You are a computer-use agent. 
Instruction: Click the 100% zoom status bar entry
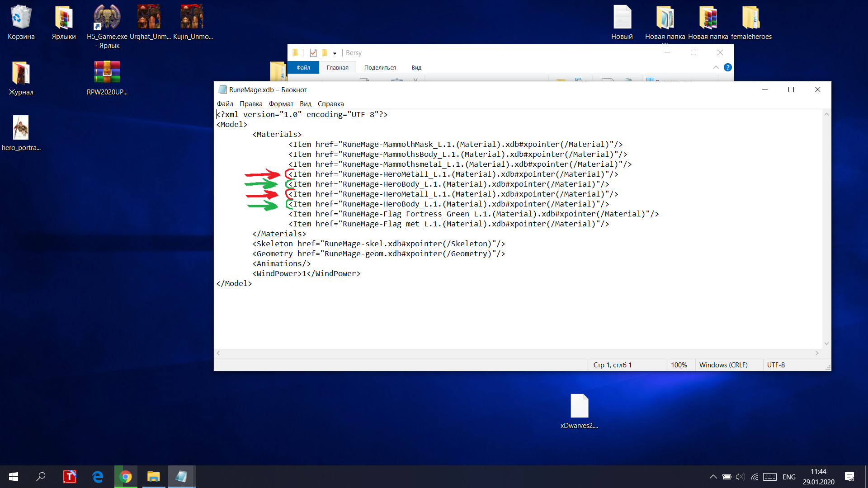(x=679, y=365)
